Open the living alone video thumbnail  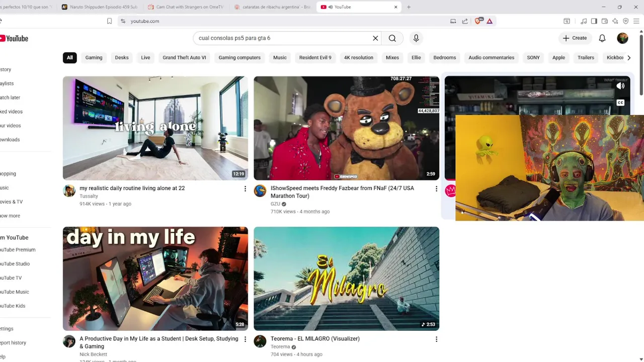coord(155,128)
